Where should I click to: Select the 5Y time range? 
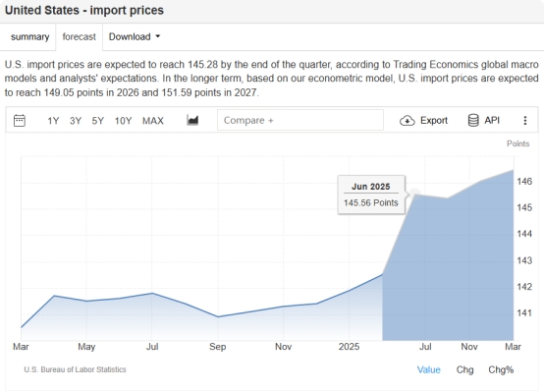pyautogui.click(x=98, y=121)
